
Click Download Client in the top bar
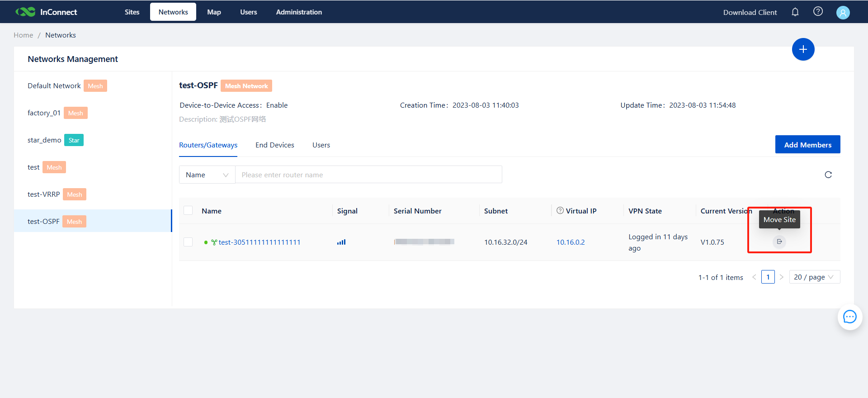[x=750, y=12]
